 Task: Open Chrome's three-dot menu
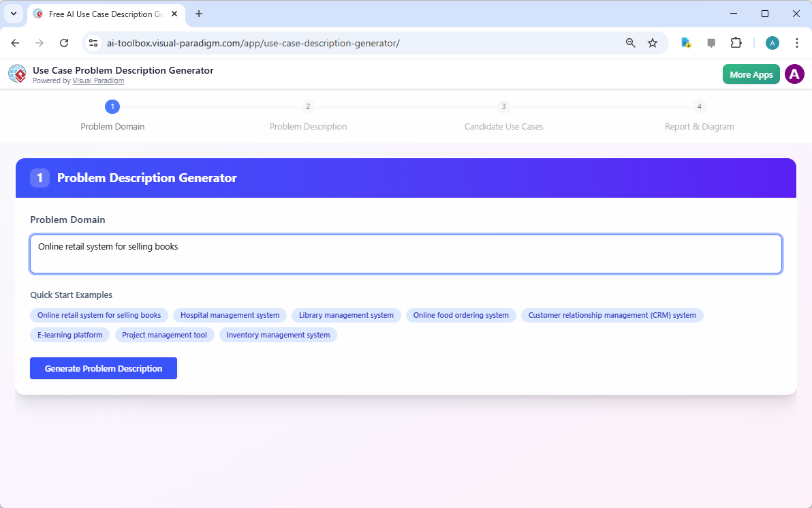coord(797,42)
